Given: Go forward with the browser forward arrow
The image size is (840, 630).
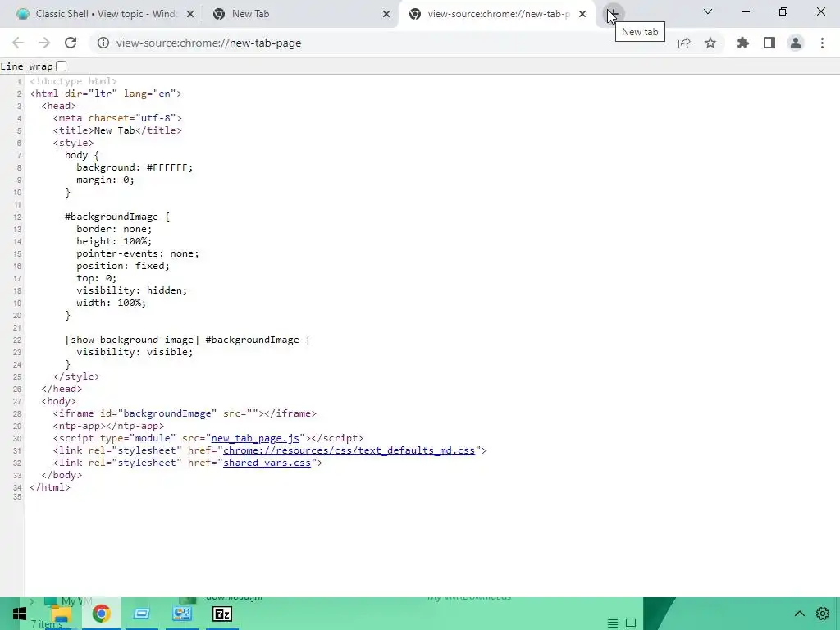Looking at the screenshot, I should (44, 43).
